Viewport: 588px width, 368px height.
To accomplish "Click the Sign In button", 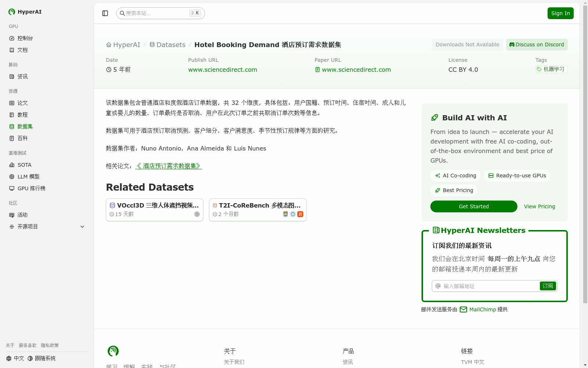I will tap(560, 13).
